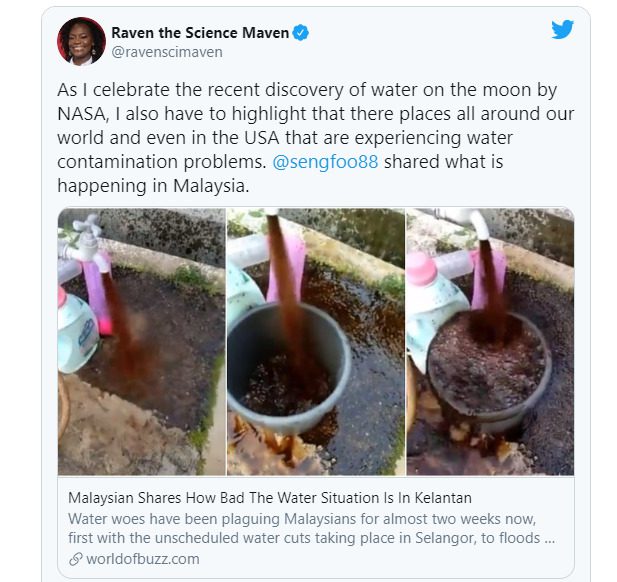Open the article headline about Kelantan water

click(270, 498)
